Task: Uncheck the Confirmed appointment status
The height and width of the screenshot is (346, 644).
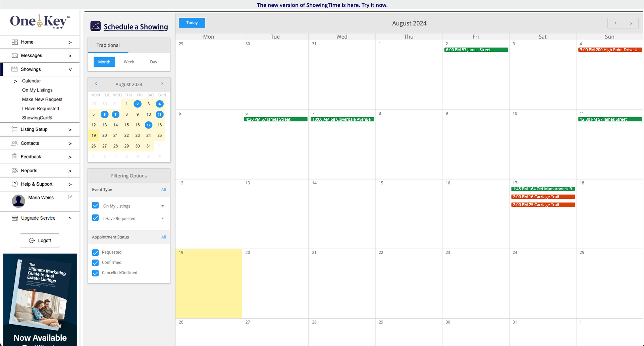Action: tap(95, 263)
